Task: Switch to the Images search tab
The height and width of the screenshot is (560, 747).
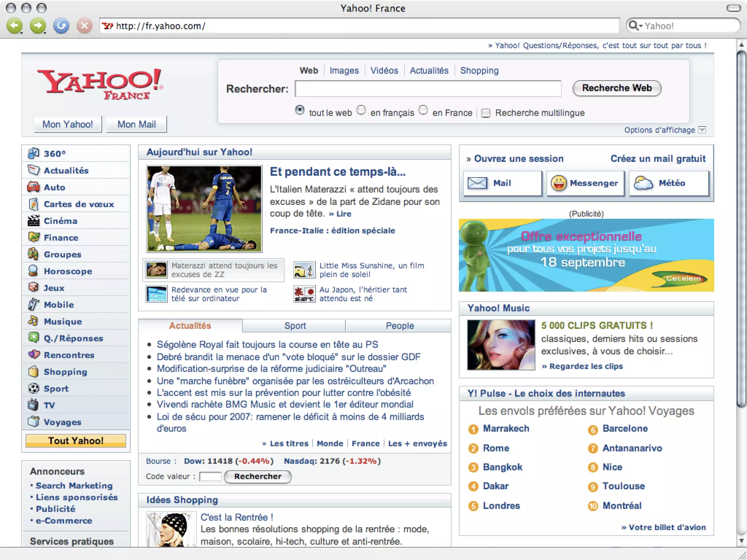Action: (344, 70)
